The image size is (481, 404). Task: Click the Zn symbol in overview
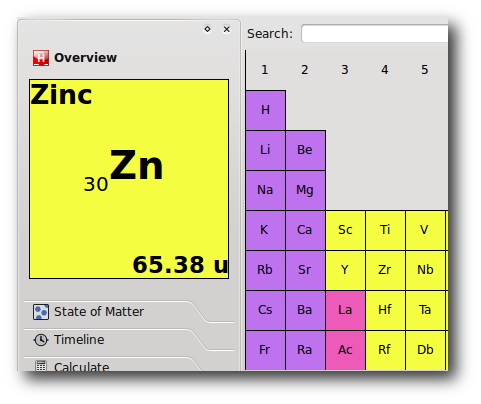(x=136, y=165)
